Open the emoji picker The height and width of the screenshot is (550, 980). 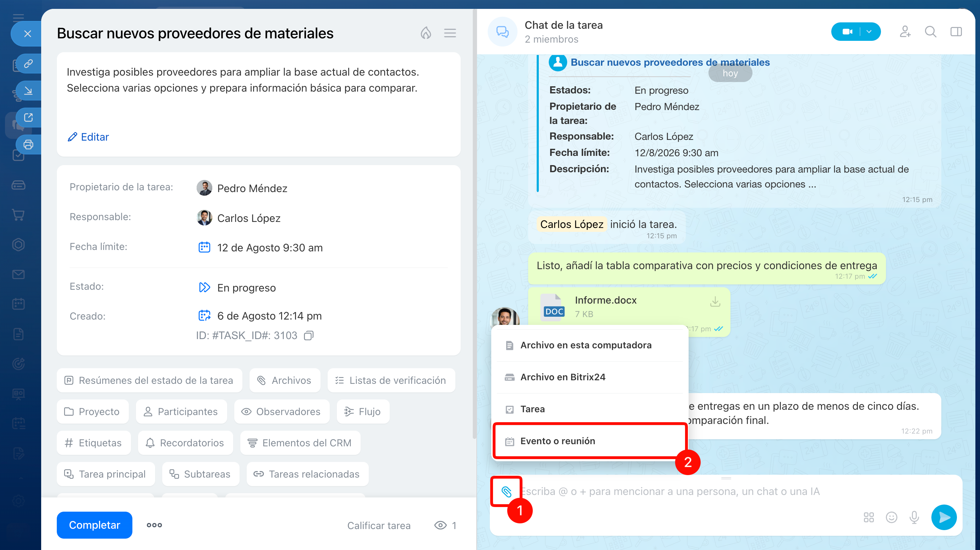point(891,517)
